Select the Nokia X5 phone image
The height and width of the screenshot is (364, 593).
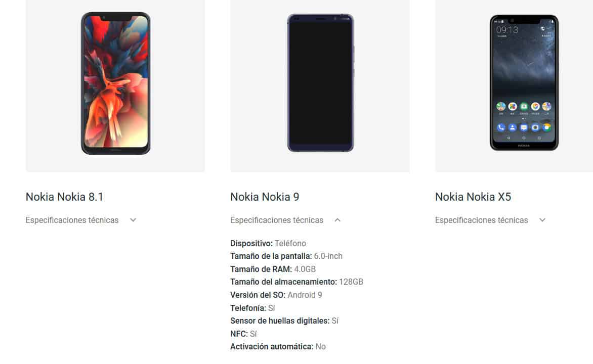pyautogui.click(x=524, y=83)
